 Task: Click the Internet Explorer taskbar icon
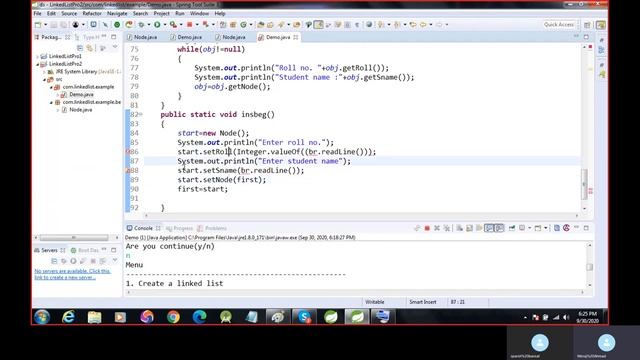point(68,317)
